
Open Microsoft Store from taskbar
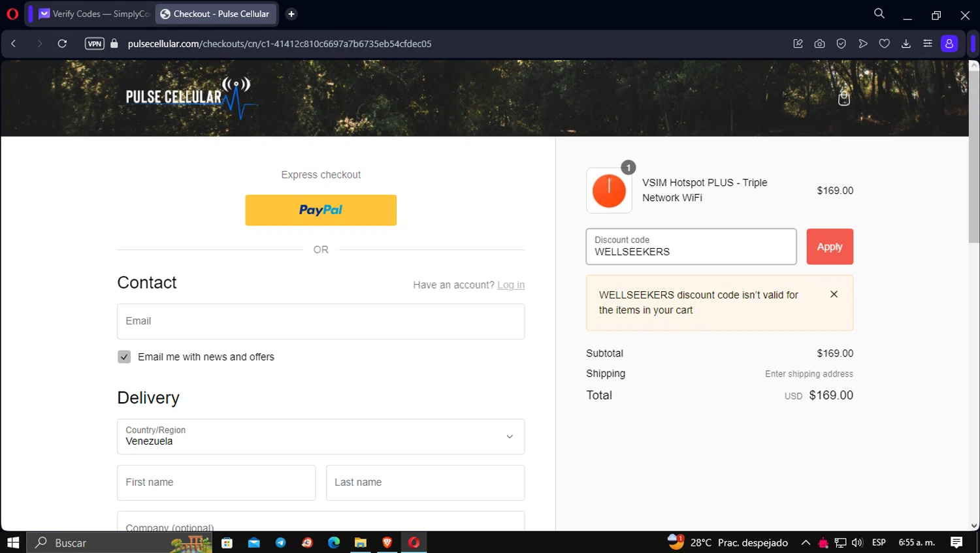(x=227, y=543)
